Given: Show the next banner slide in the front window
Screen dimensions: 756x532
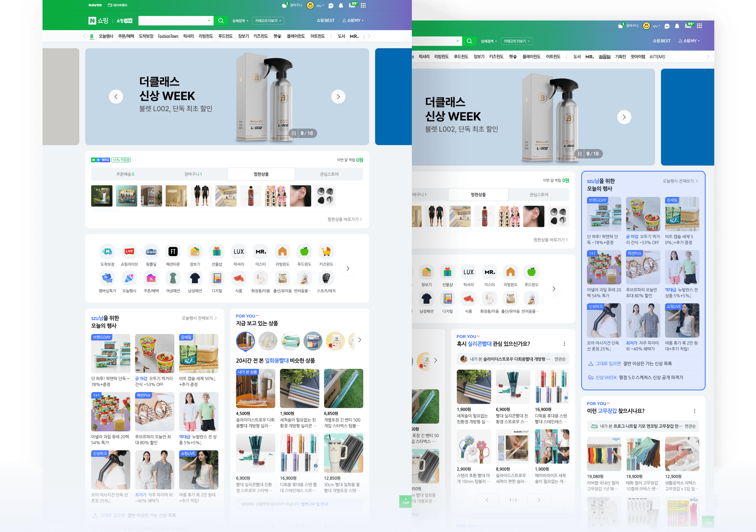Looking at the screenshot, I should click(x=338, y=97).
